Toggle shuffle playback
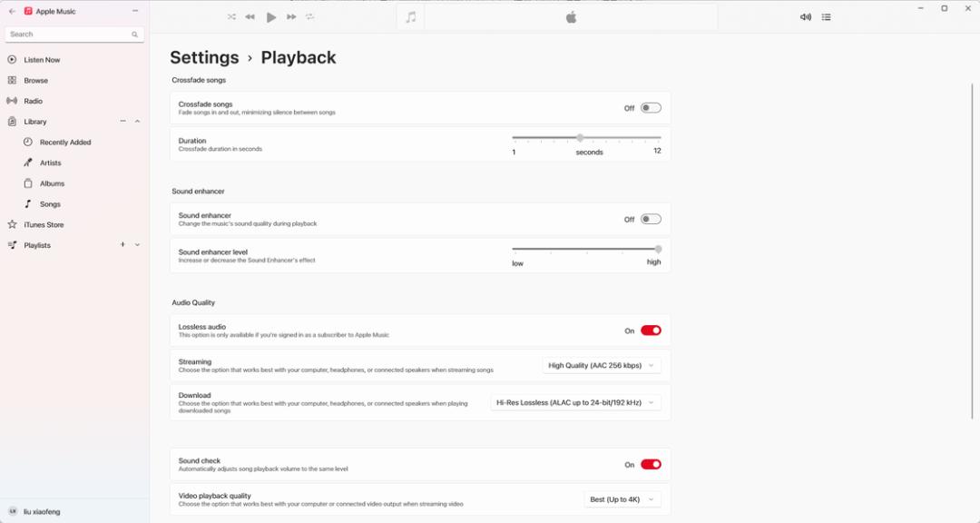The image size is (980, 523). pos(232,17)
